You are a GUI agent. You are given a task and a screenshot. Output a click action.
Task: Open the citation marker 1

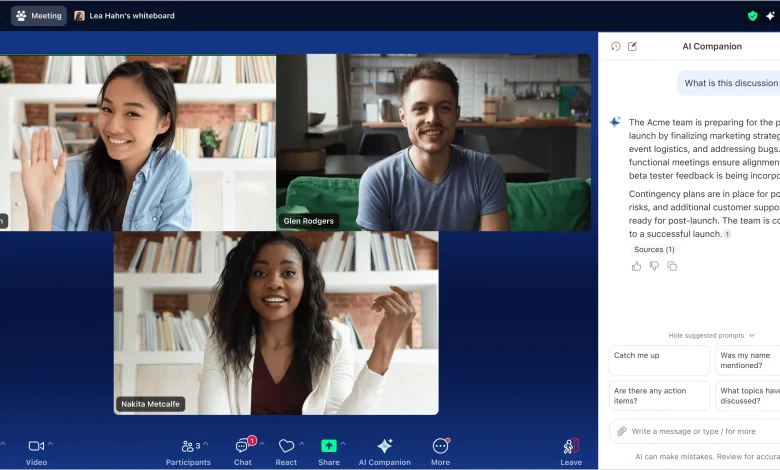click(727, 234)
